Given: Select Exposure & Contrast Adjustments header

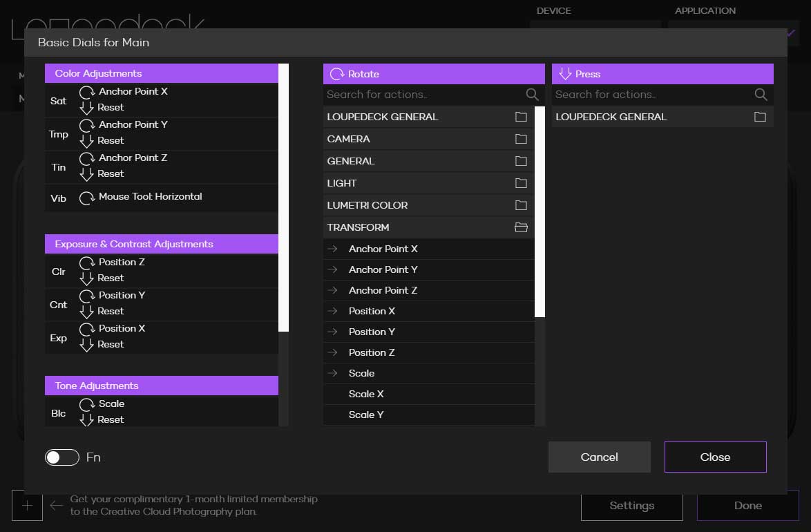Looking at the screenshot, I should click(162, 245).
